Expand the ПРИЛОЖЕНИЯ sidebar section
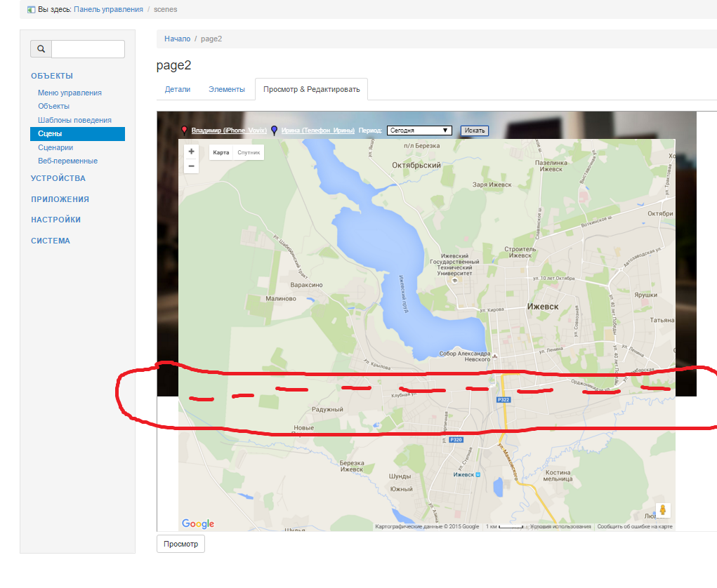The height and width of the screenshot is (588, 717). click(x=60, y=199)
